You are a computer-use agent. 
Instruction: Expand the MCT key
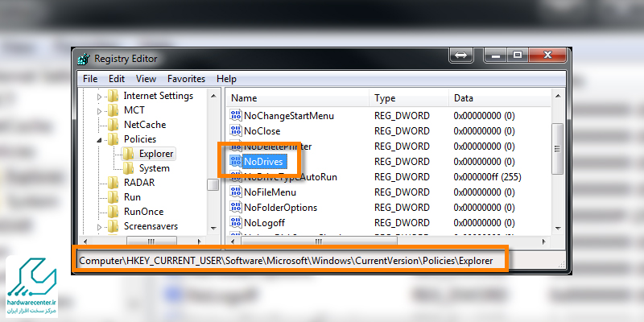tap(99, 111)
